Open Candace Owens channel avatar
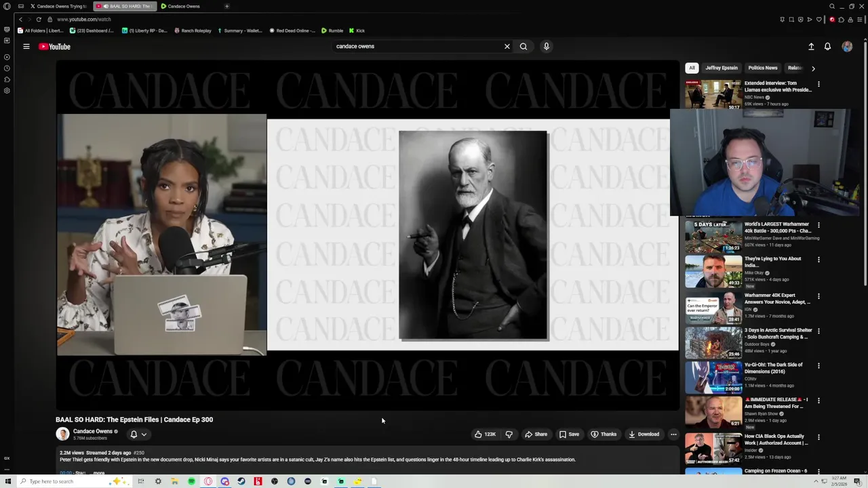Viewport: 868px width, 488px height. coord(62,434)
